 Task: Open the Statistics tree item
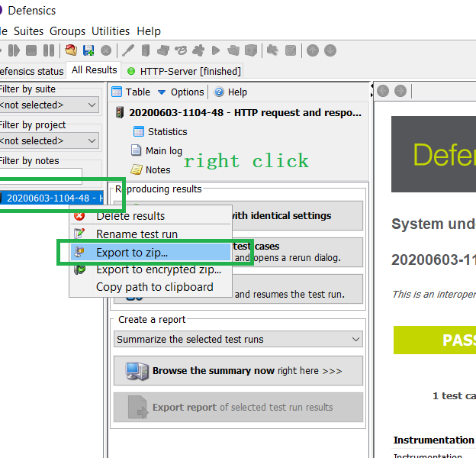pyautogui.click(x=160, y=132)
